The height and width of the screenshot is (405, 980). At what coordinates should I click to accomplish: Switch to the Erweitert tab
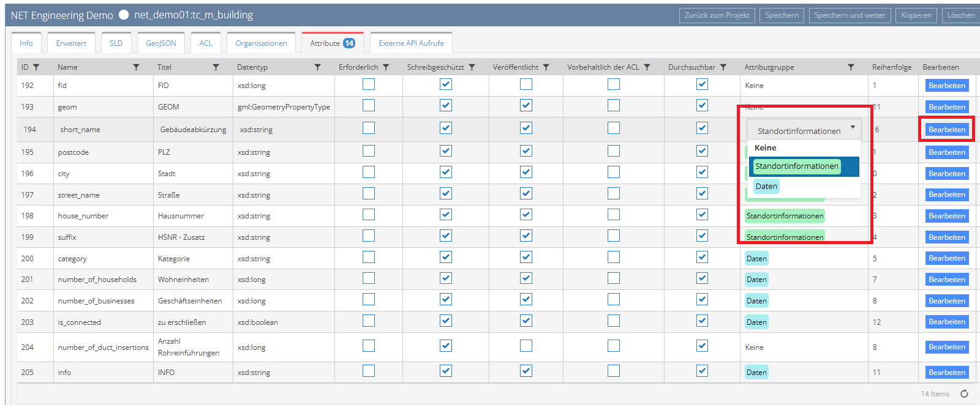click(x=71, y=43)
